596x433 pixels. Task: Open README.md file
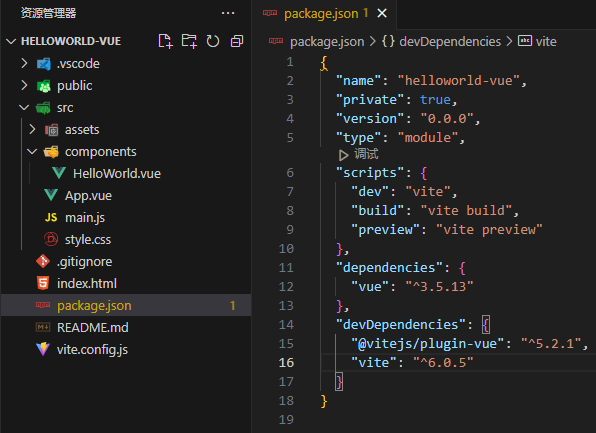tap(93, 327)
